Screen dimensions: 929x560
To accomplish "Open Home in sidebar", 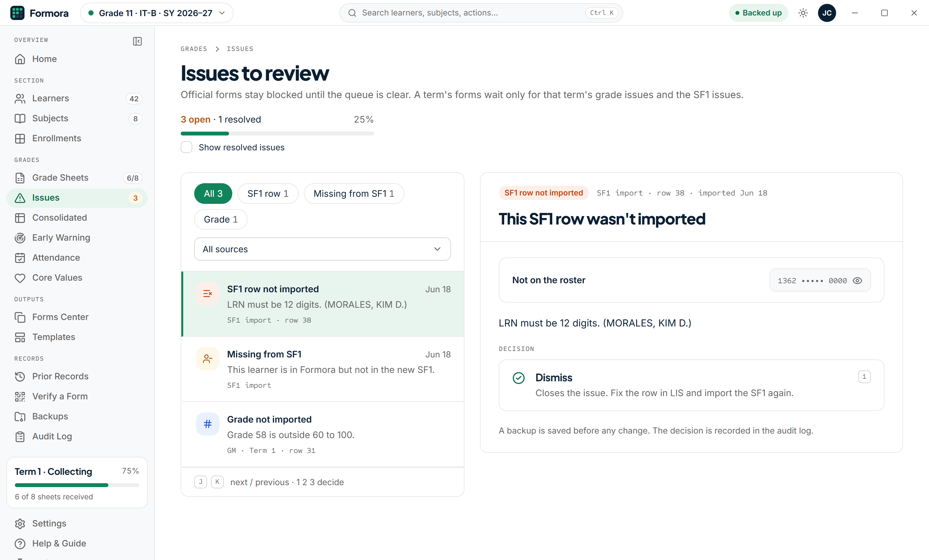I will tap(77, 59).
